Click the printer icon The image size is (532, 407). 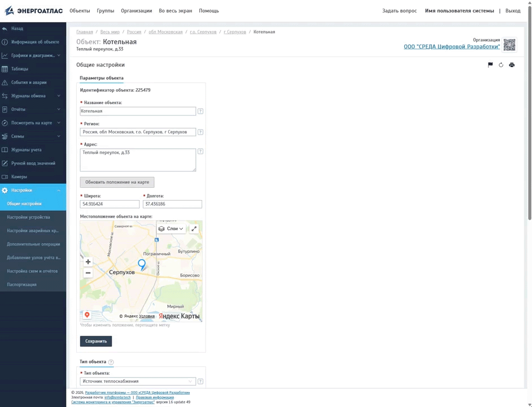coord(512,65)
